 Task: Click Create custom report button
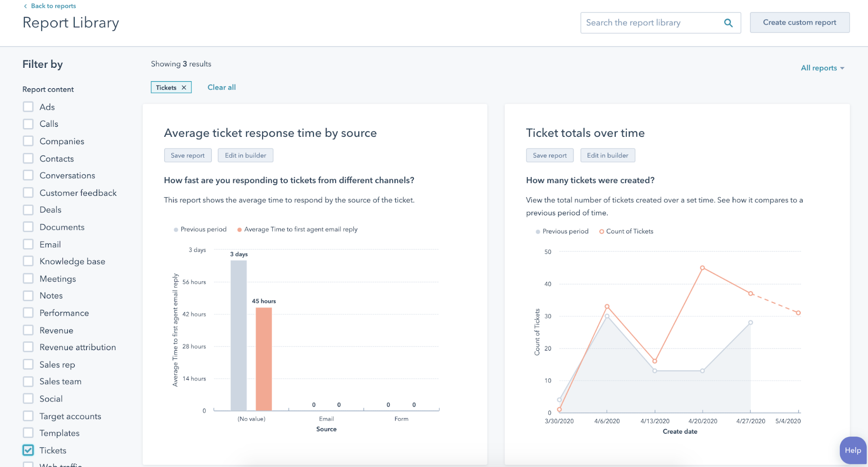tap(799, 23)
